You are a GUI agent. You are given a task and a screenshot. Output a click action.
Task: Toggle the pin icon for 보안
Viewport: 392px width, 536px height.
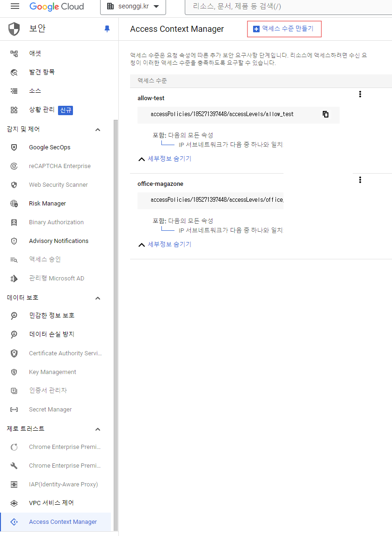(x=107, y=29)
